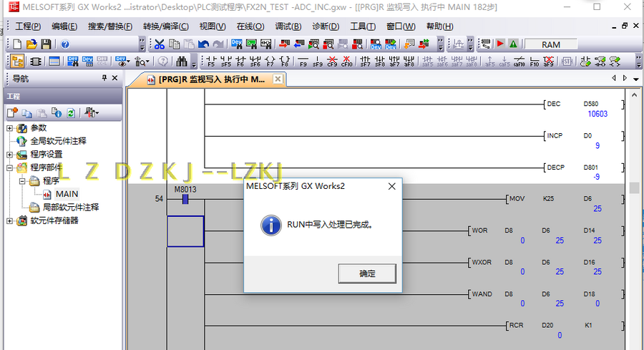Open the 工程(P) menu
The image size is (644, 350).
28,26
